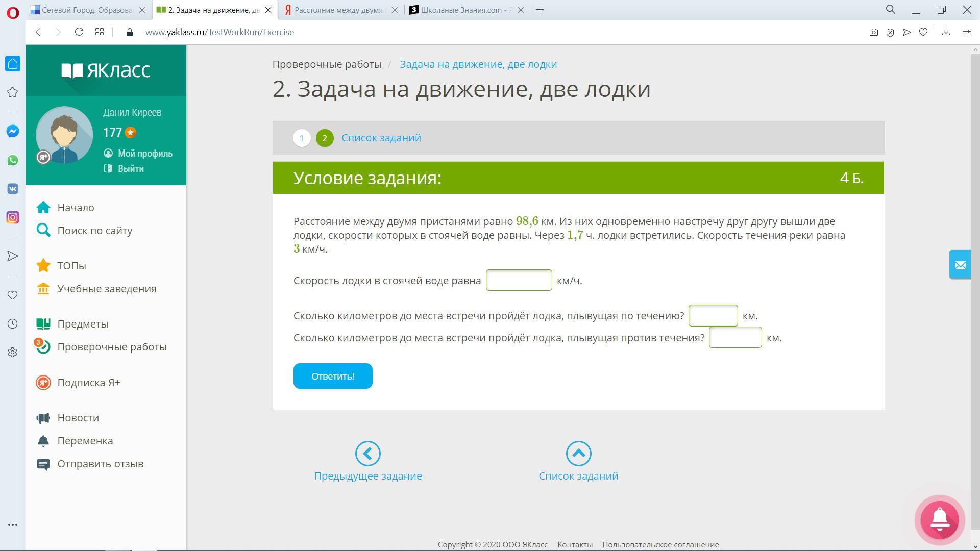Expand the sidebar three-dots menu
The image size is (980, 551).
[13, 524]
